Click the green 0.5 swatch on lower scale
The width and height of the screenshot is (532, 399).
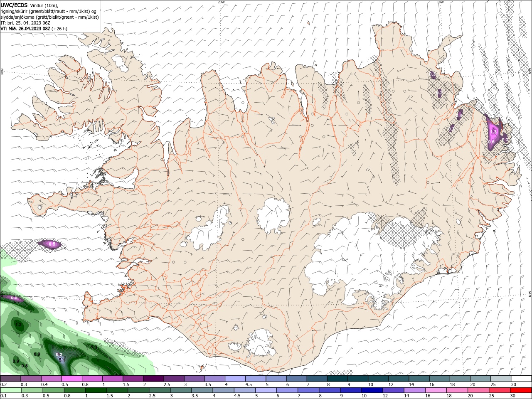point(54,390)
